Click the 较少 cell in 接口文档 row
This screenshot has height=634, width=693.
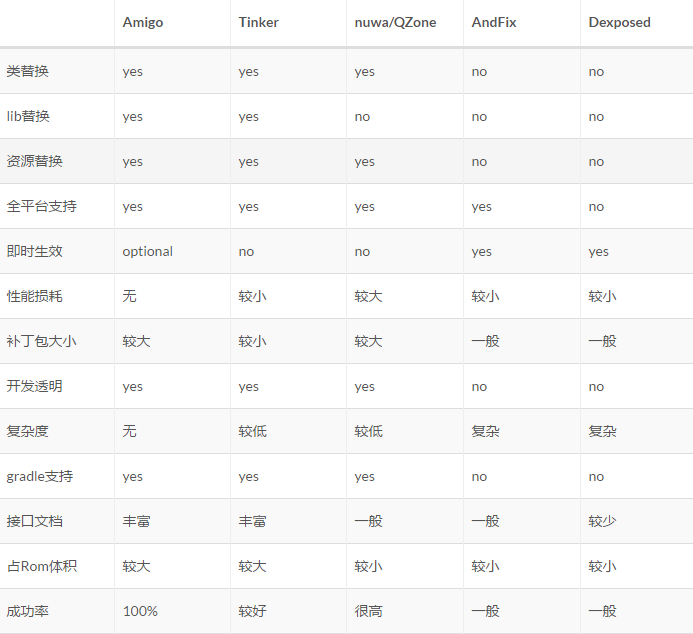point(602,521)
